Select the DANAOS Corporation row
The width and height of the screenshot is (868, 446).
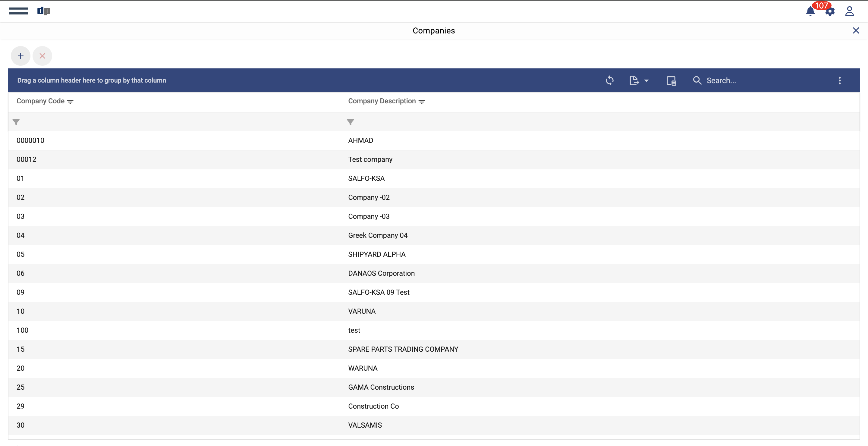click(381, 273)
